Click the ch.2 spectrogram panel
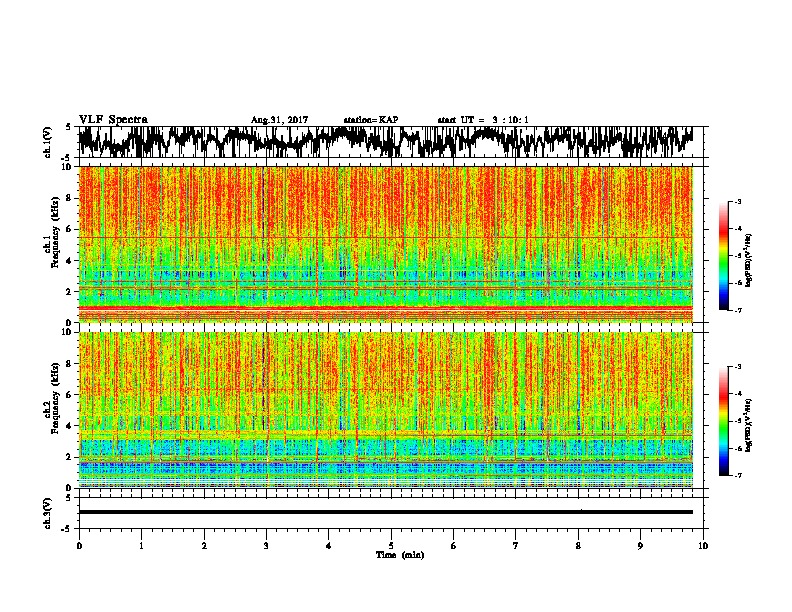The height and width of the screenshot is (612, 792). (x=386, y=410)
